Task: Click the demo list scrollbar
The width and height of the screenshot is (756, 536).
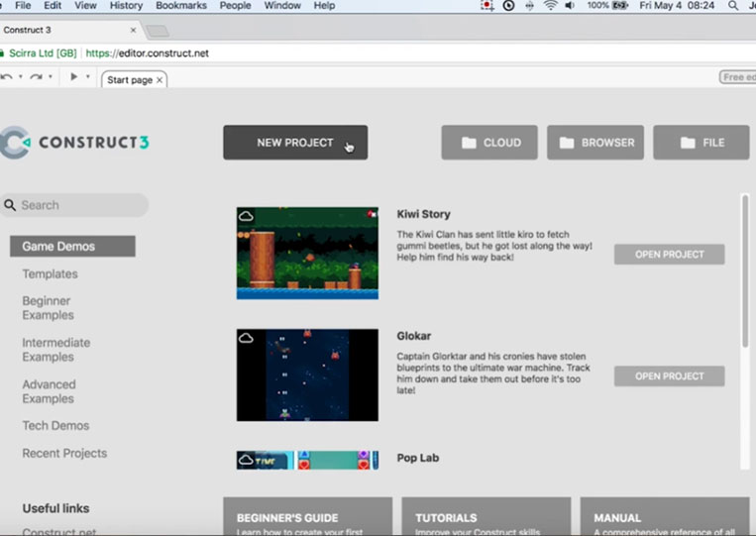Action: [x=745, y=269]
